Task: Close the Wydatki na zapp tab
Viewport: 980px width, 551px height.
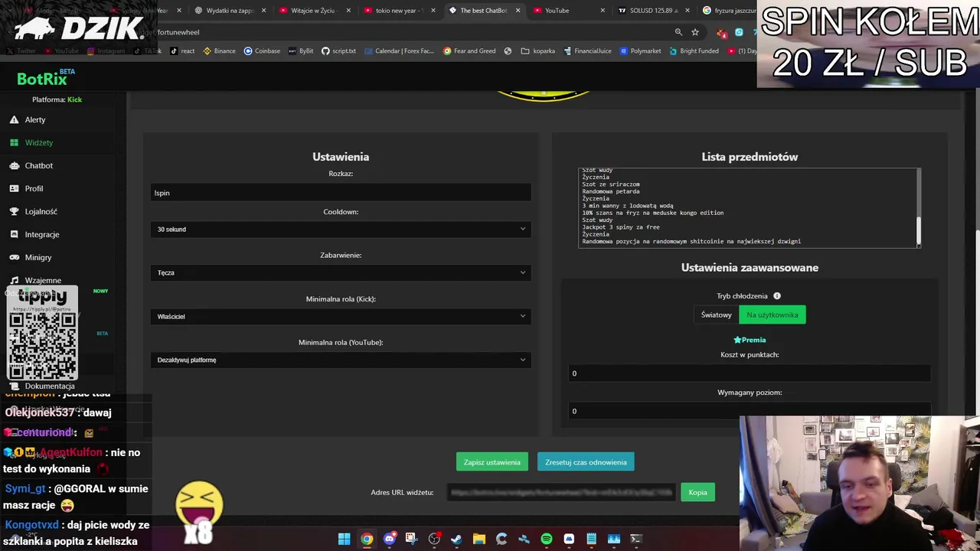Action: click(x=264, y=11)
